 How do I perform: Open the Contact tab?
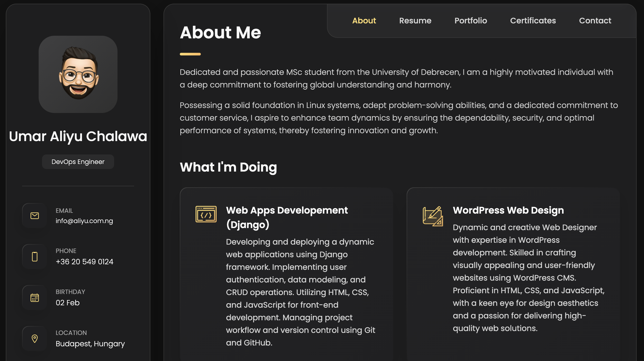pos(595,20)
